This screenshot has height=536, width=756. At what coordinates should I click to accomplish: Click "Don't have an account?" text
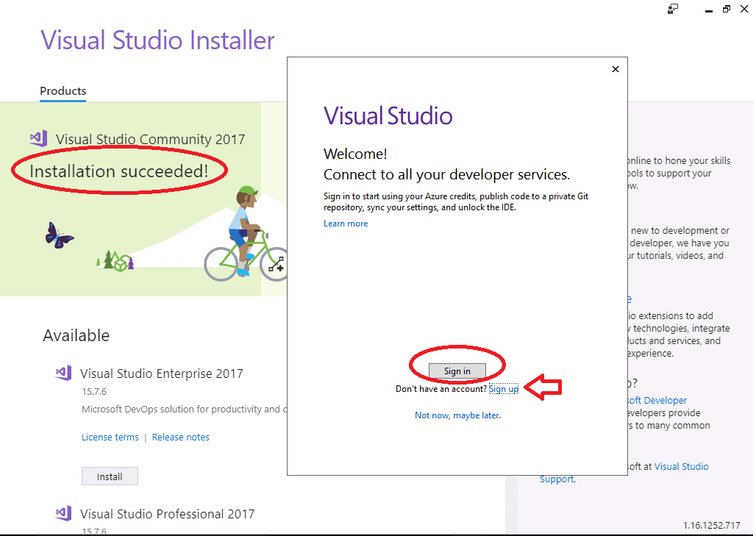pos(441,389)
